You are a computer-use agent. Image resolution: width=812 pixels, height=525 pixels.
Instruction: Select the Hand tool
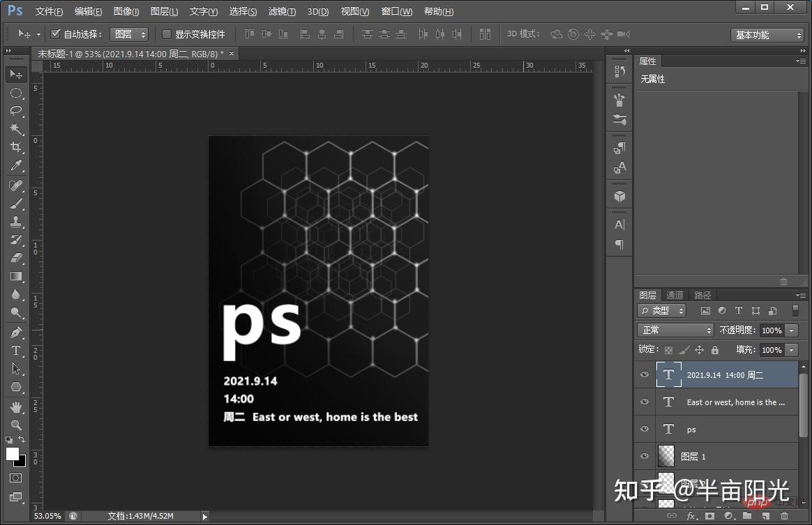16,407
